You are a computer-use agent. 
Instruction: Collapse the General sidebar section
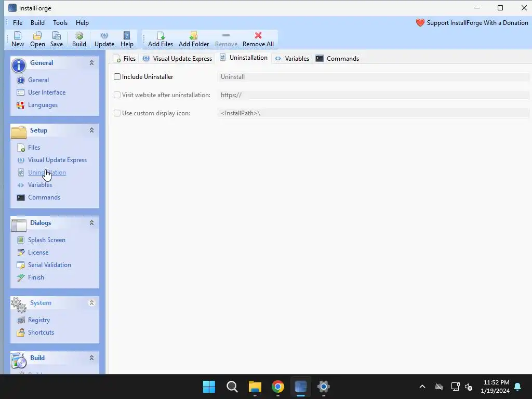[91, 63]
